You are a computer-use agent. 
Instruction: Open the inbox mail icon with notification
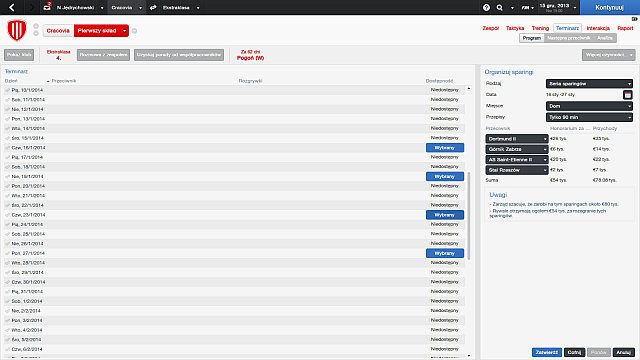(x=47, y=7)
